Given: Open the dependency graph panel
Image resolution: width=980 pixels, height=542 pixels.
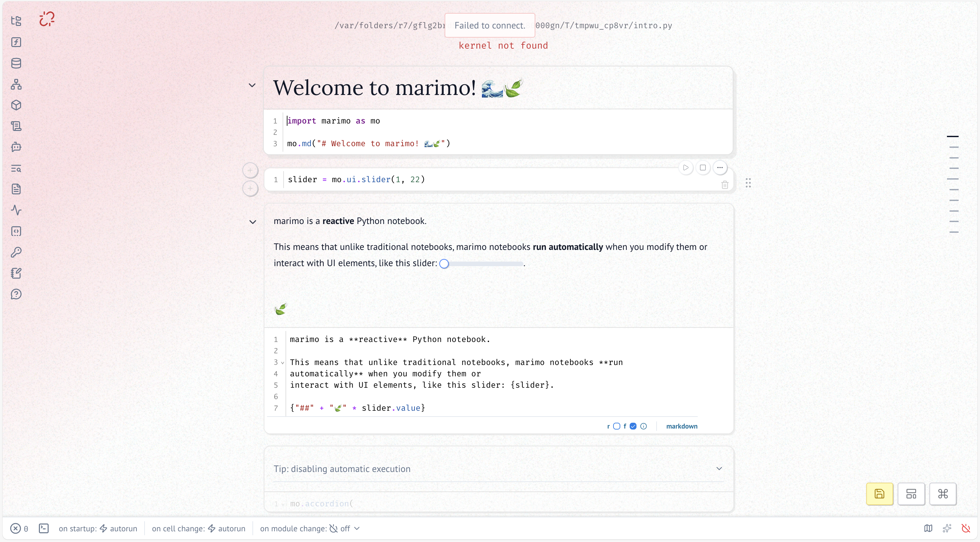Looking at the screenshot, I should [x=16, y=84].
